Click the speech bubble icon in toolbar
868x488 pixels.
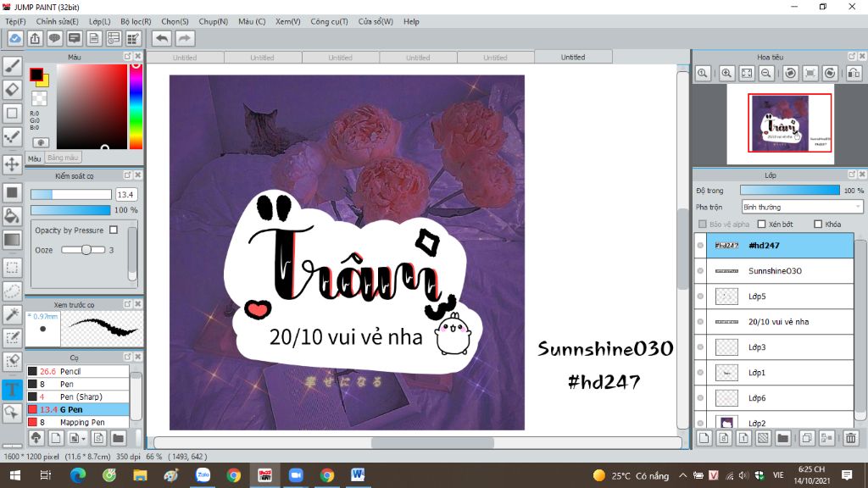click(54, 38)
